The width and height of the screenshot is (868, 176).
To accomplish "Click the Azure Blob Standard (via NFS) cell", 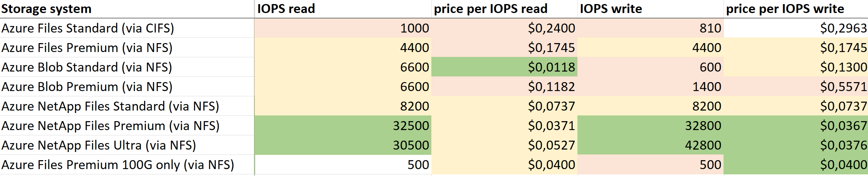I will pos(127,67).
